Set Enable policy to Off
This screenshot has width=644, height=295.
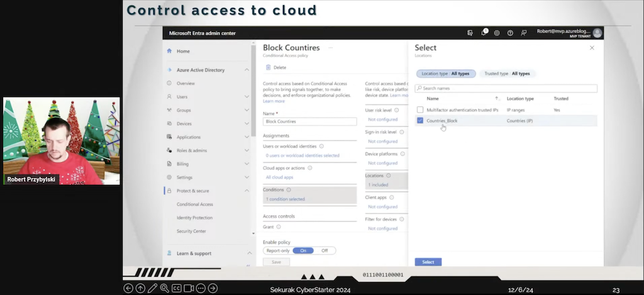coord(325,250)
